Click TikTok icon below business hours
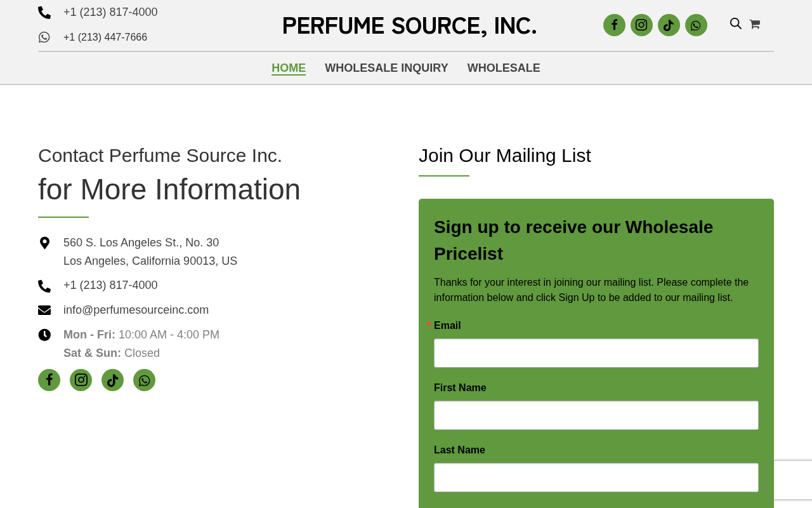Viewport: 812px width, 508px height. point(112,380)
